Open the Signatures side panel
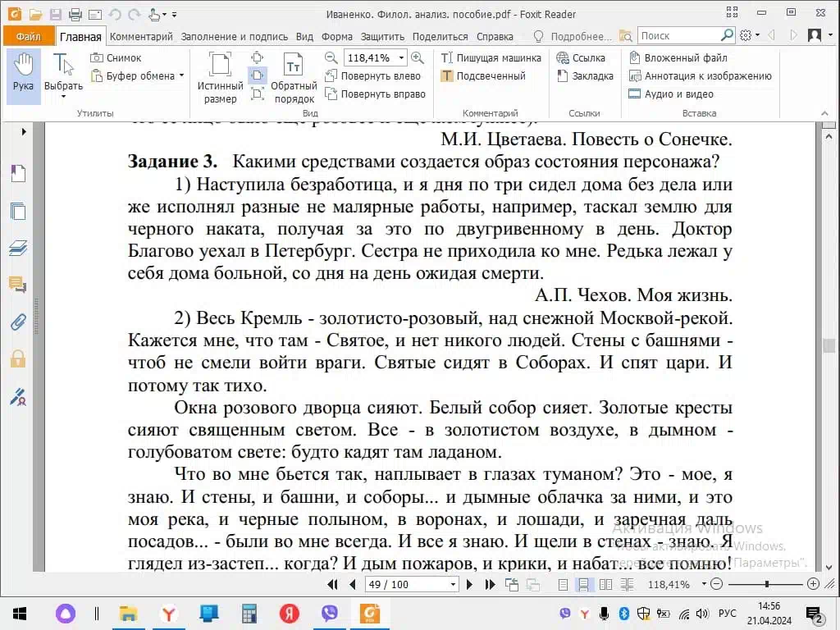840x630 pixels. point(18,396)
